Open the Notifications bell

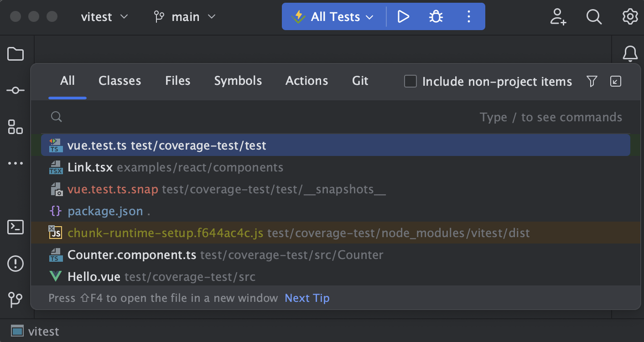pyautogui.click(x=630, y=54)
